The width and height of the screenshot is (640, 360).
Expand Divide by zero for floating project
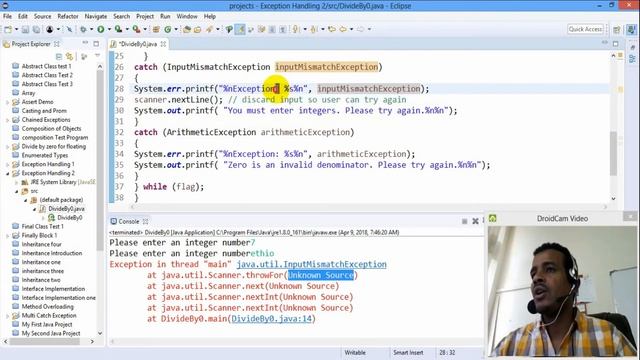[x=7, y=147]
